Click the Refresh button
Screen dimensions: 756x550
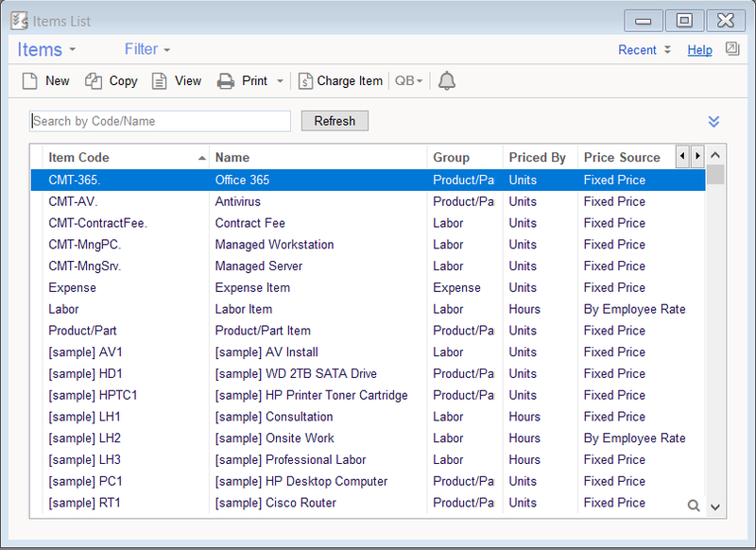tap(334, 121)
